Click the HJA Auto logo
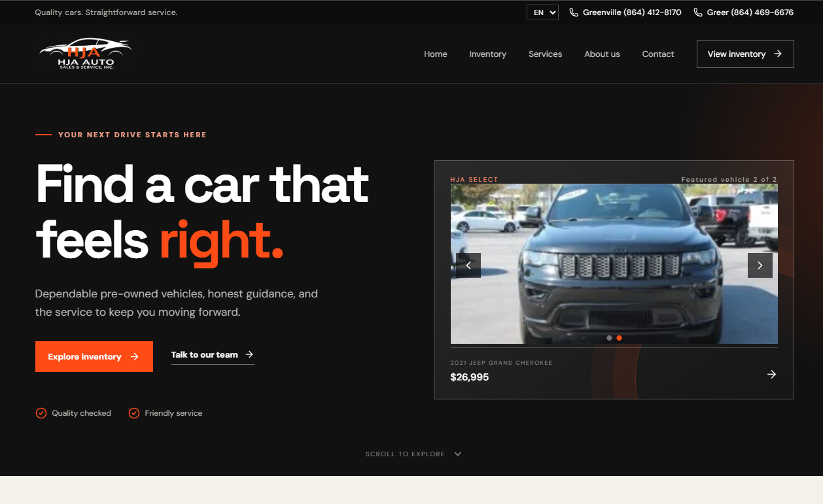 click(x=86, y=54)
